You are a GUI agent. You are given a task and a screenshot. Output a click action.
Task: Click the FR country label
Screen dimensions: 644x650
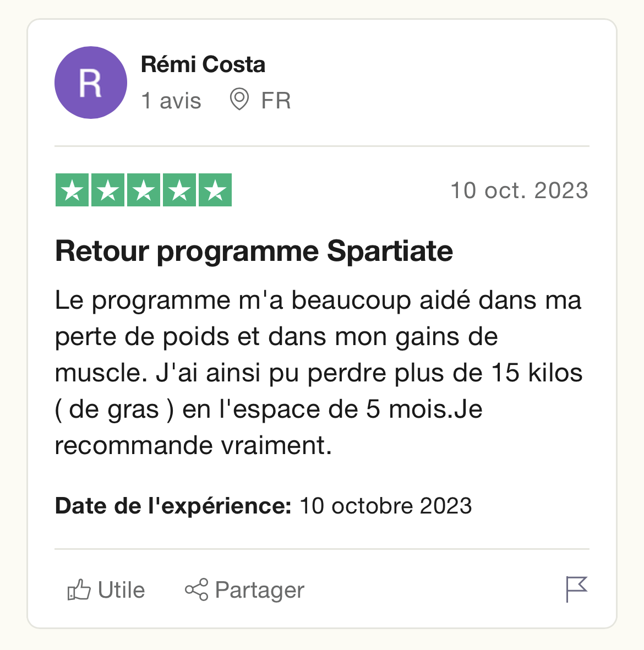[x=276, y=101]
